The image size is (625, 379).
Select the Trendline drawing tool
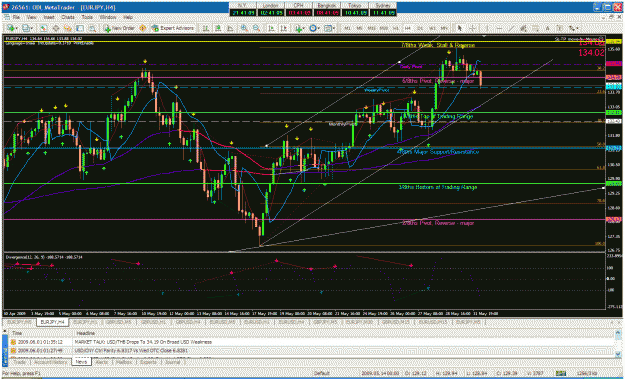(511, 28)
